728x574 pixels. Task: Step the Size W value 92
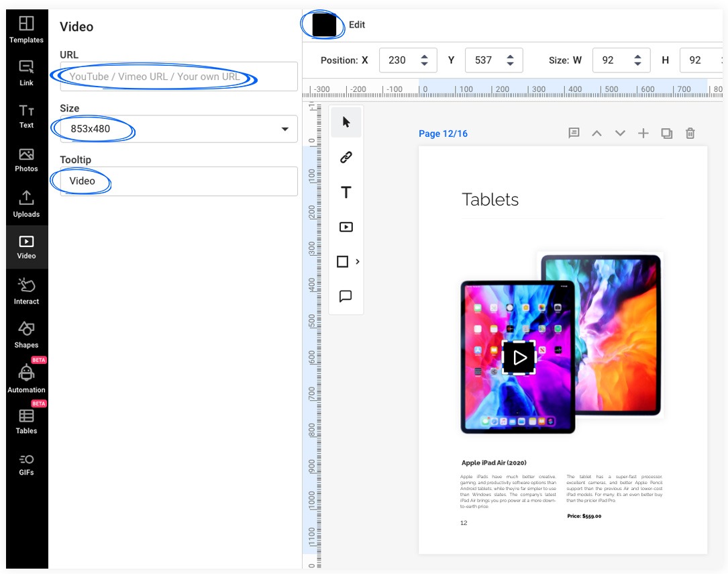pyautogui.click(x=637, y=60)
